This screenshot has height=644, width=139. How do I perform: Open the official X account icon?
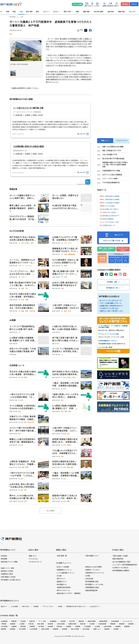coord(102,274)
